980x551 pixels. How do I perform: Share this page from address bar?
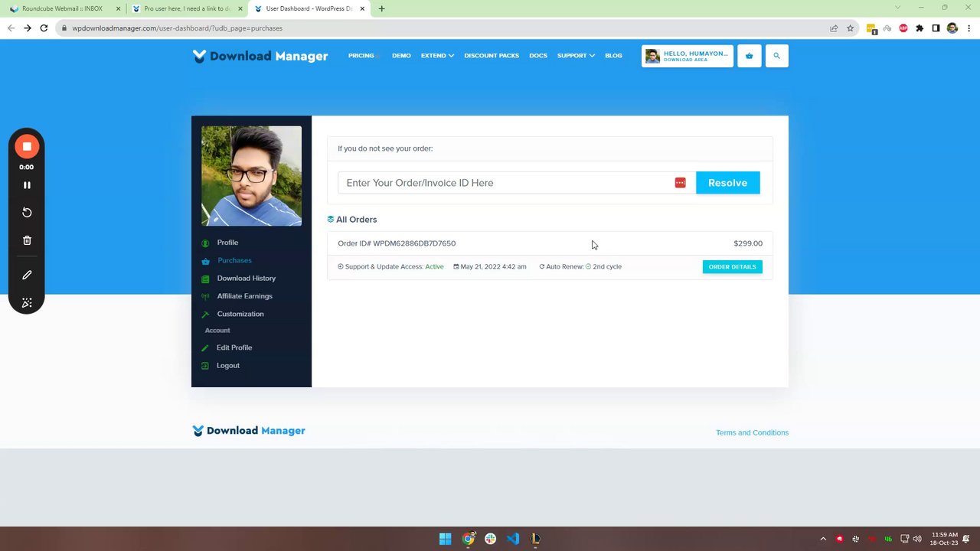point(834,28)
